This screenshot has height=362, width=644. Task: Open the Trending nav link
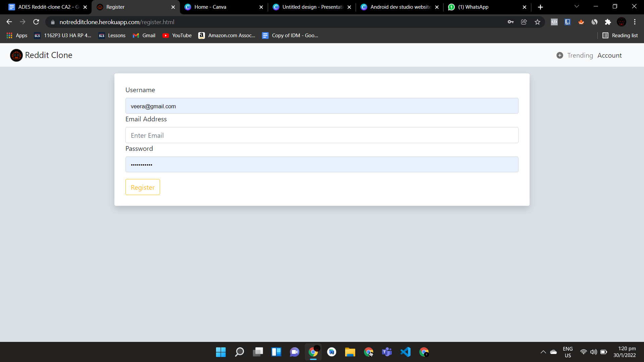(x=580, y=55)
